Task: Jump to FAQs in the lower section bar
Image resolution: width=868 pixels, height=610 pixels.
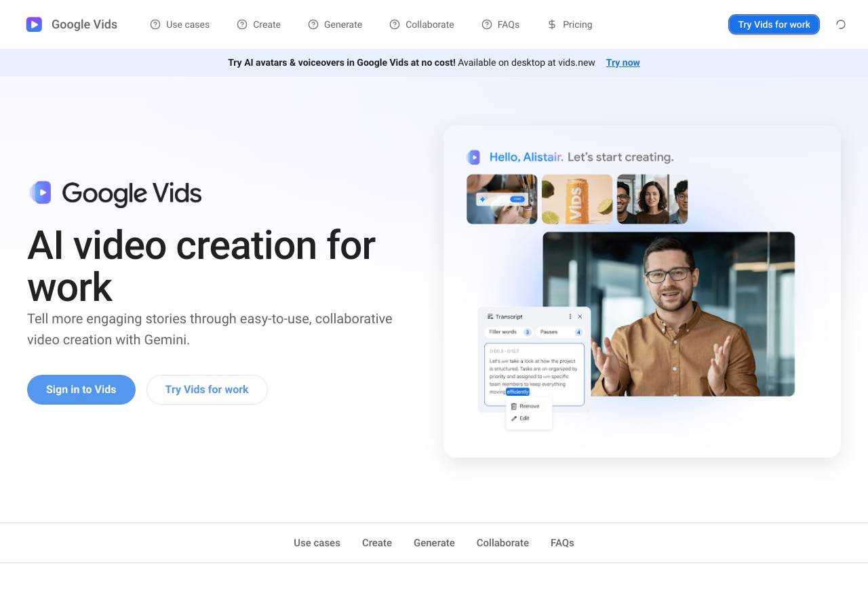Action: point(562,543)
